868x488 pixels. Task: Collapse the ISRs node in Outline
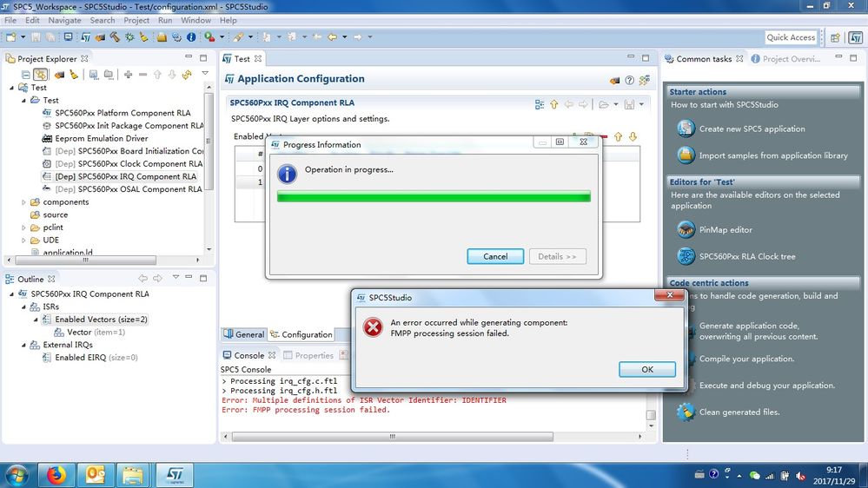click(23, 307)
